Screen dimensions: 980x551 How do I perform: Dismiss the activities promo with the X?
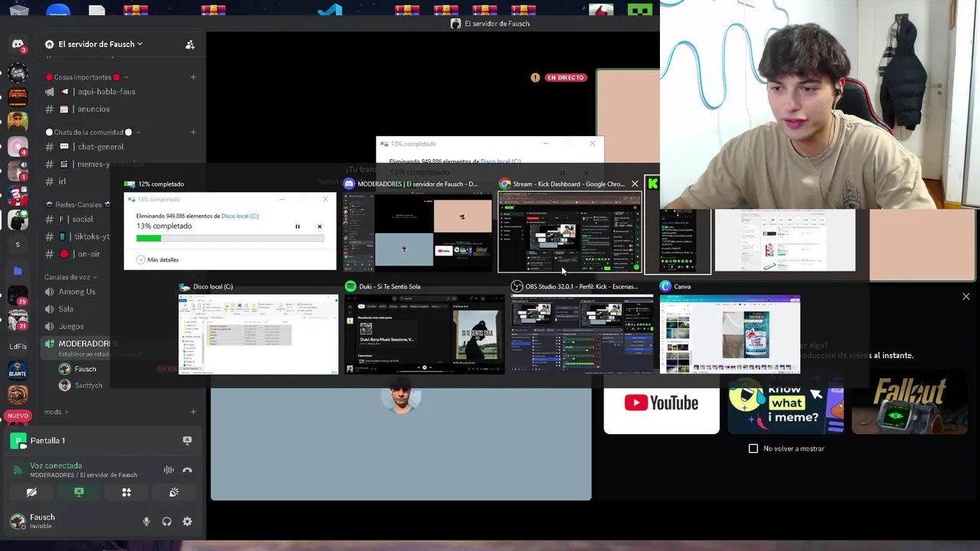[965, 296]
